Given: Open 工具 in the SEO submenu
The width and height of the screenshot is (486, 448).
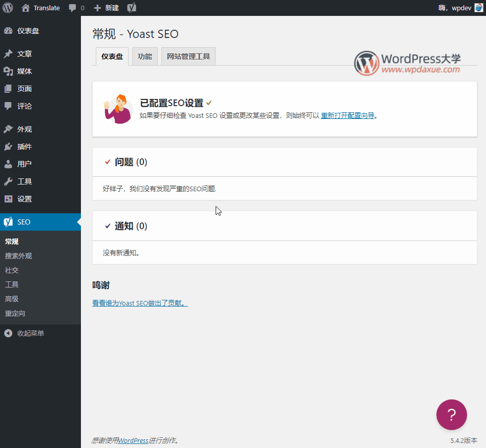Looking at the screenshot, I should tap(12, 284).
